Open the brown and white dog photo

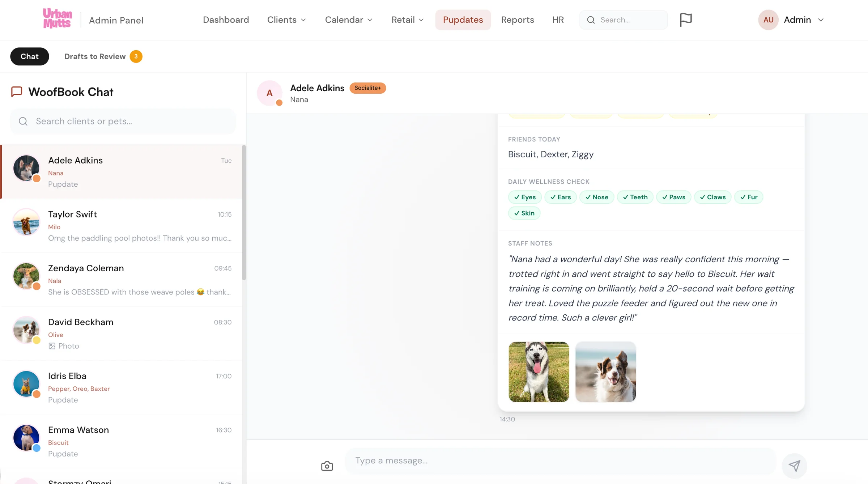tap(605, 372)
